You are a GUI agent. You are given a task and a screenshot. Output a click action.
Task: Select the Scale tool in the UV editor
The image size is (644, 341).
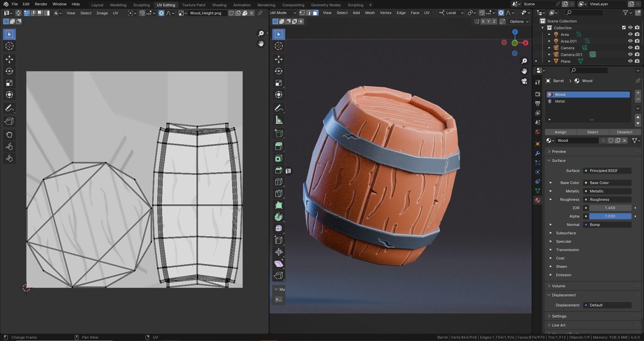(9, 83)
